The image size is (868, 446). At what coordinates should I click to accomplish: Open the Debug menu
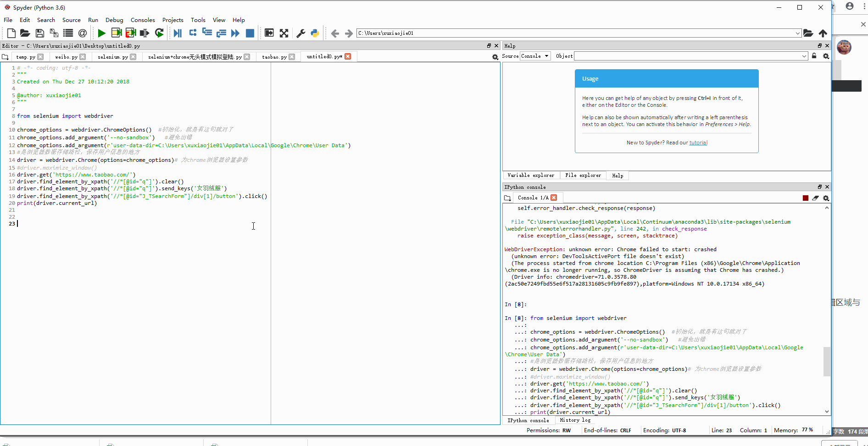(x=114, y=20)
